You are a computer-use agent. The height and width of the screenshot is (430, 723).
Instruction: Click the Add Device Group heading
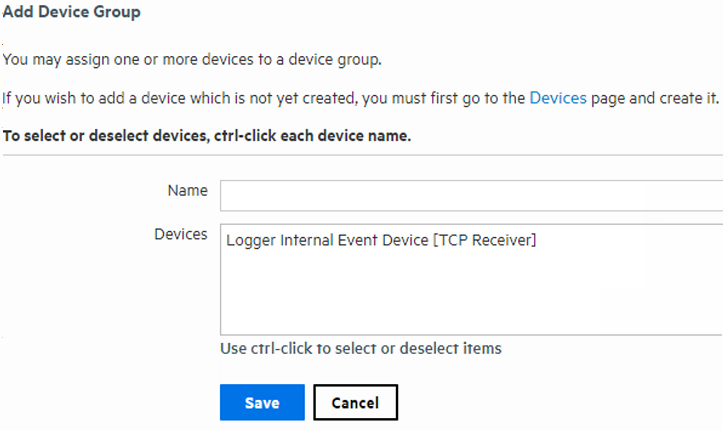[x=71, y=13]
